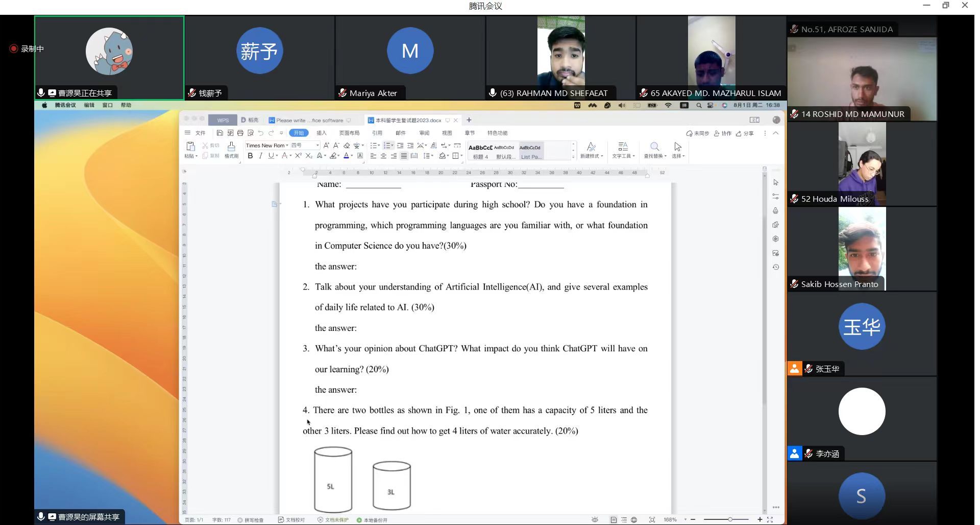This screenshot has height=525, width=980.
Task: Toggle spell check in the status bar
Action: click(x=251, y=520)
